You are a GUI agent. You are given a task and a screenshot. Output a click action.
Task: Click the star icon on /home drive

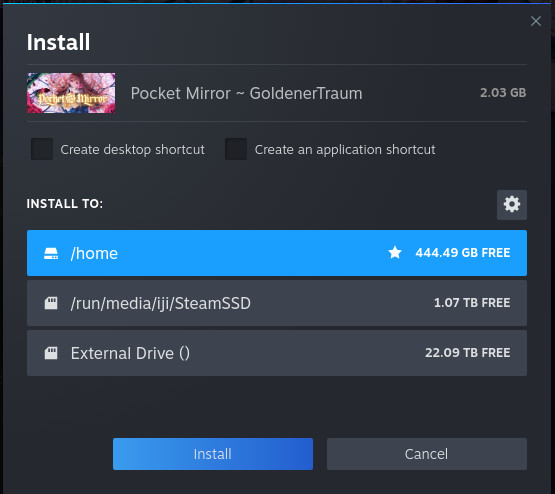[x=395, y=253]
